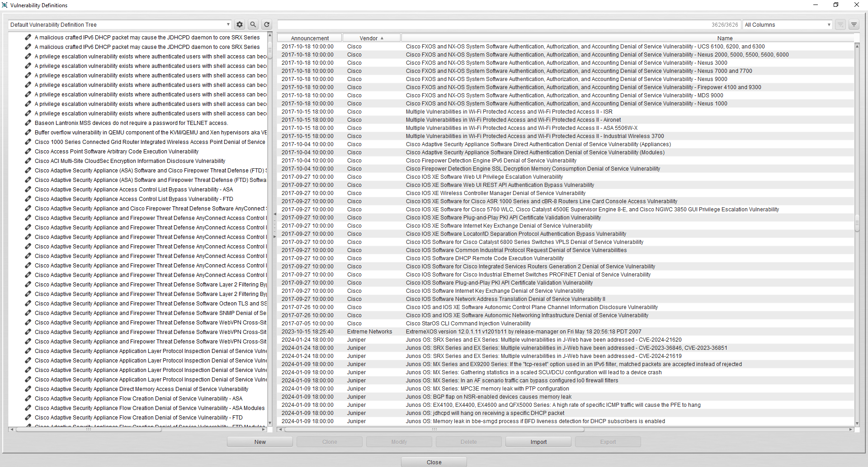Click icon beside Cisco 1000 Series Connected Grid Router
The height and width of the screenshot is (467, 868).
point(28,142)
